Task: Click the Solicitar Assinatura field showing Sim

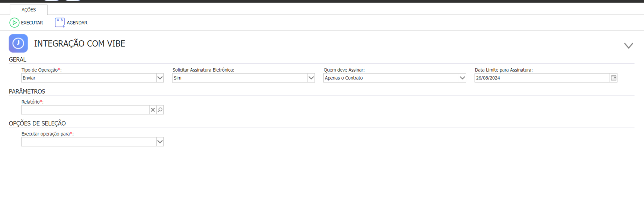Action: [x=240, y=78]
